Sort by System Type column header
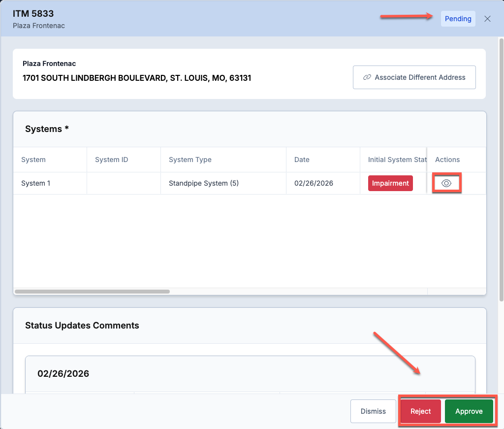The image size is (504, 429). pyautogui.click(x=223, y=160)
